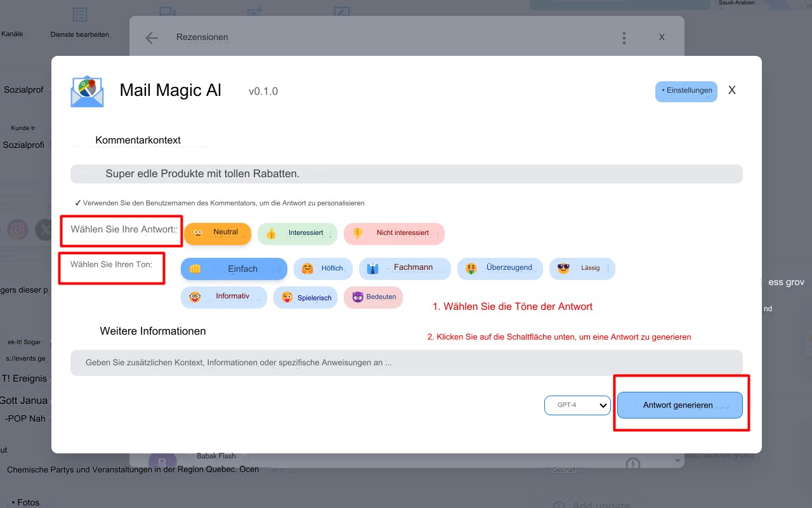Toggle the username personalization checkmark
The width and height of the screenshot is (812, 508).
pyautogui.click(x=78, y=203)
